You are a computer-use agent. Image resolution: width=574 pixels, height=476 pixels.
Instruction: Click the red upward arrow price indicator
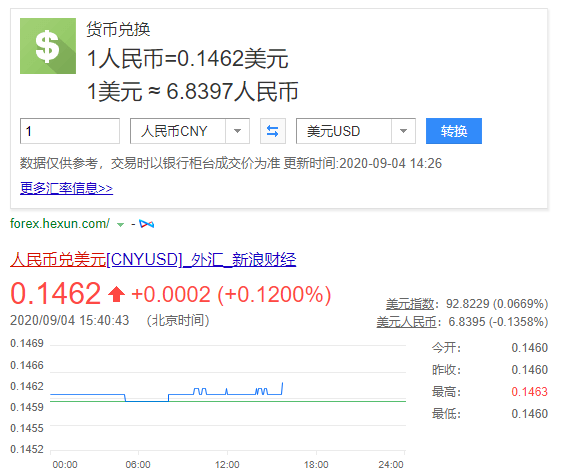coord(116,294)
